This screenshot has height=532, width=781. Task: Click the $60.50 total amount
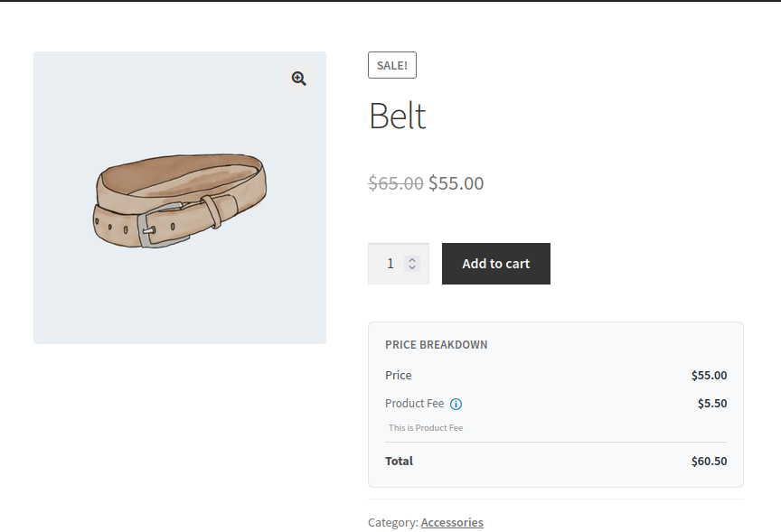[x=709, y=462]
